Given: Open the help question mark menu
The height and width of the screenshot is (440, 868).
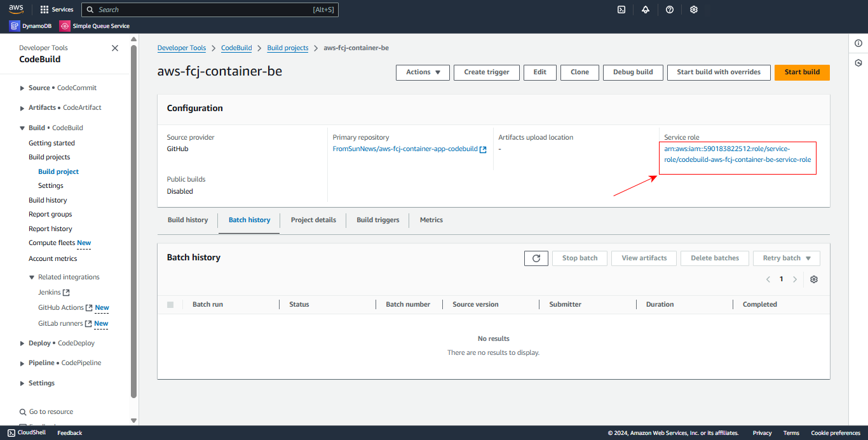Looking at the screenshot, I should point(670,10).
